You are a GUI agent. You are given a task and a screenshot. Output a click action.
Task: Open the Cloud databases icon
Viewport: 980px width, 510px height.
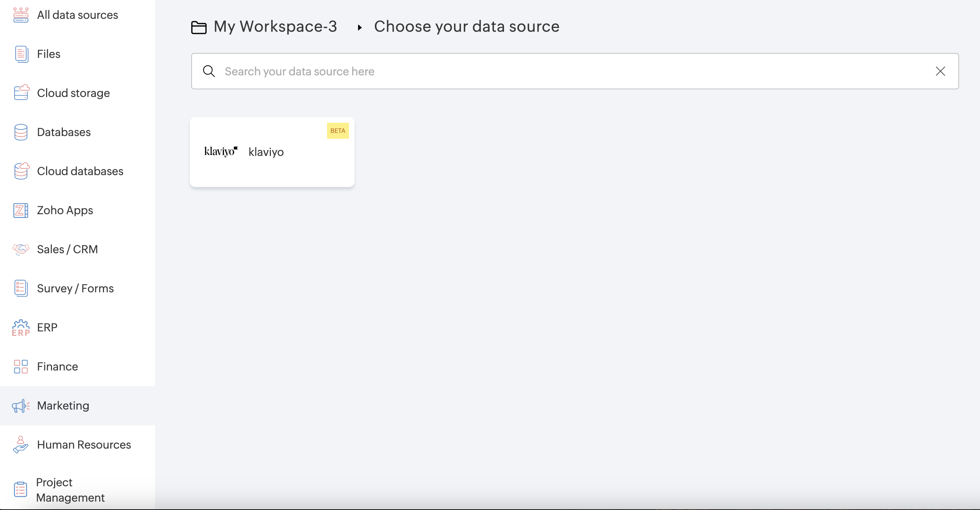coord(21,171)
